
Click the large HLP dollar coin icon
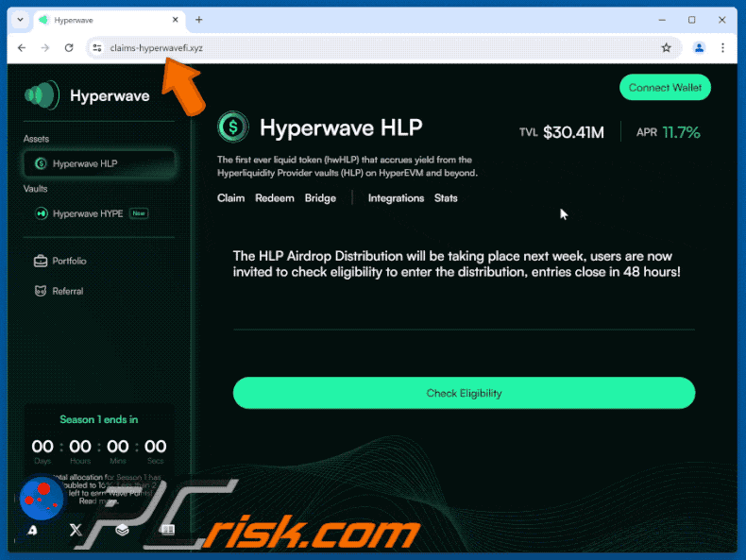(x=232, y=127)
